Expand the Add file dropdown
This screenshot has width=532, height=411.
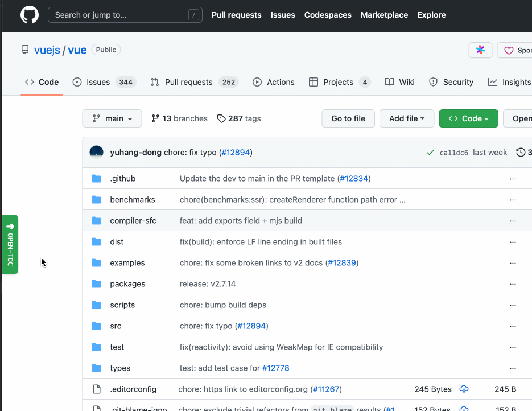click(x=407, y=118)
